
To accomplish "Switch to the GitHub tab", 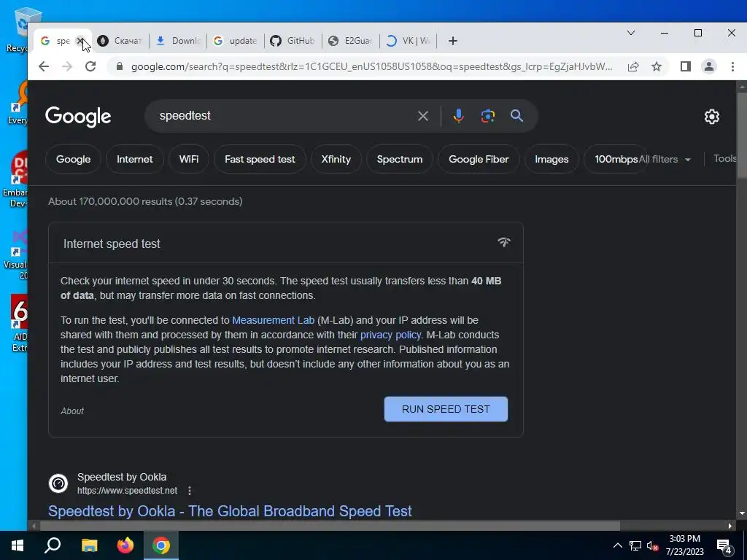I will click(x=293, y=41).
